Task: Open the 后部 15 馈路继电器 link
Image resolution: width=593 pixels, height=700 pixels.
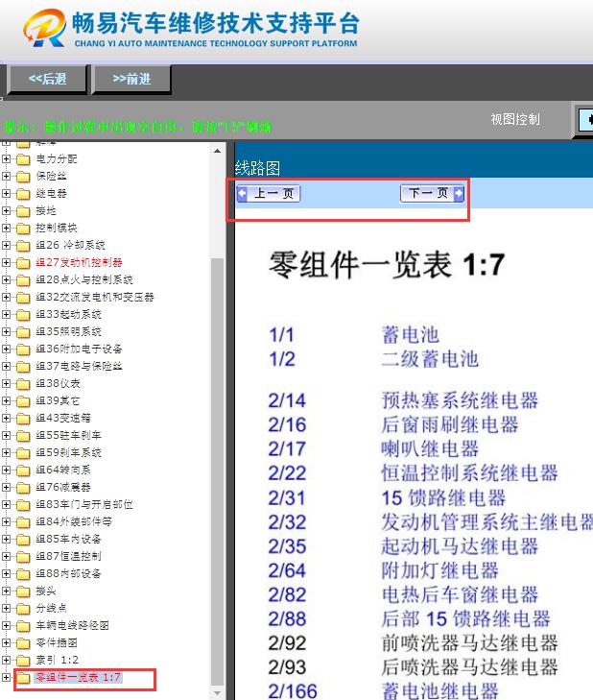Action: [465, 618]
